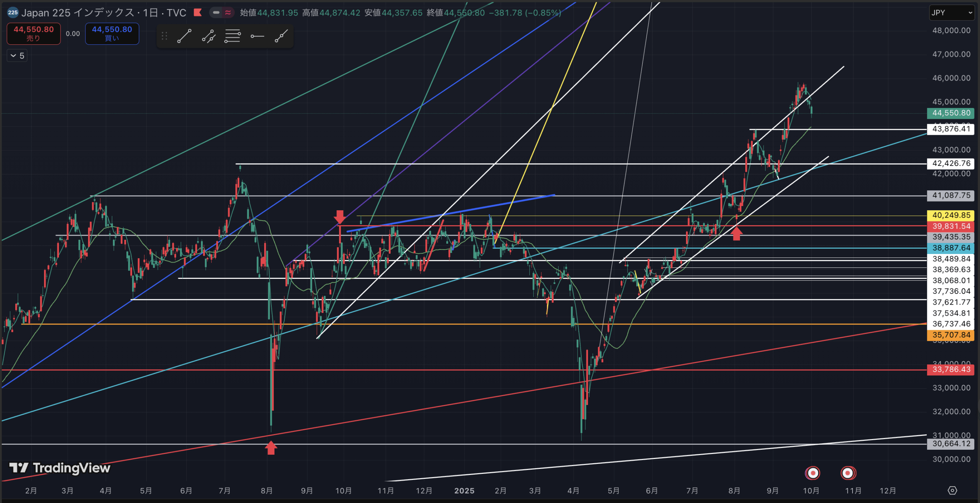Viewport: 980px width, 503px height.
Task: Select the horizontal ray tool
Action: point(257,36)
